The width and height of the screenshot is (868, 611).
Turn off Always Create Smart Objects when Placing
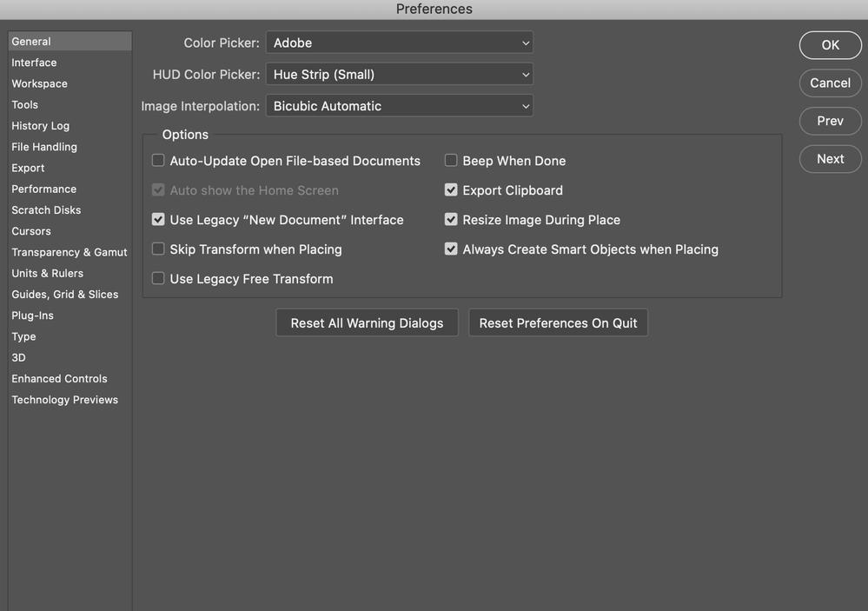[451, 249]
